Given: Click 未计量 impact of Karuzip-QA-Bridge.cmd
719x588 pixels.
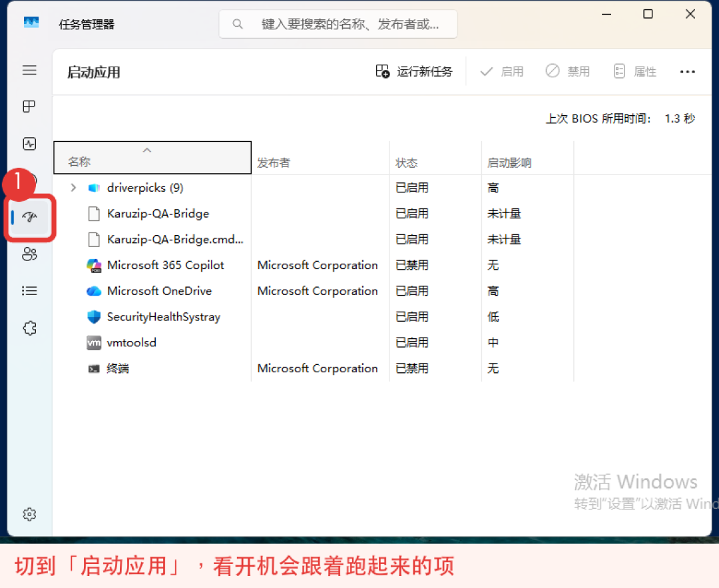Looking at the screenshot, I should click(x=504, y=240).
